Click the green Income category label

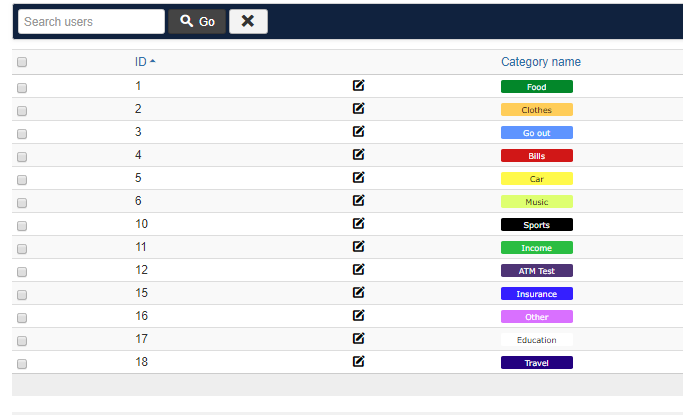click(x=536, y=248)
